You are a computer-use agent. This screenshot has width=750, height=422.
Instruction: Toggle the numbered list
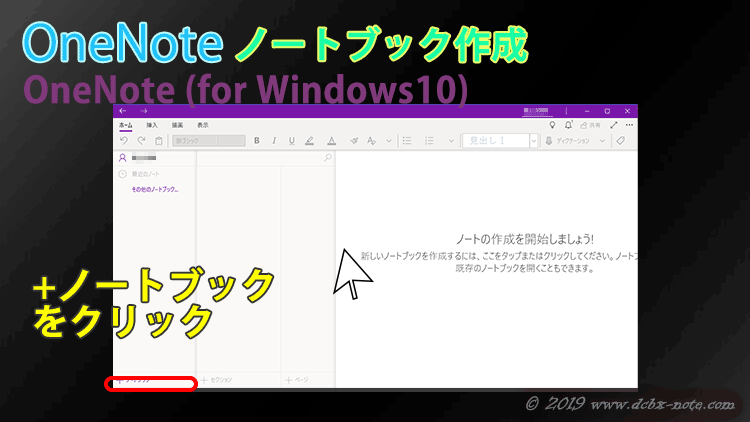tap(429, 141)
